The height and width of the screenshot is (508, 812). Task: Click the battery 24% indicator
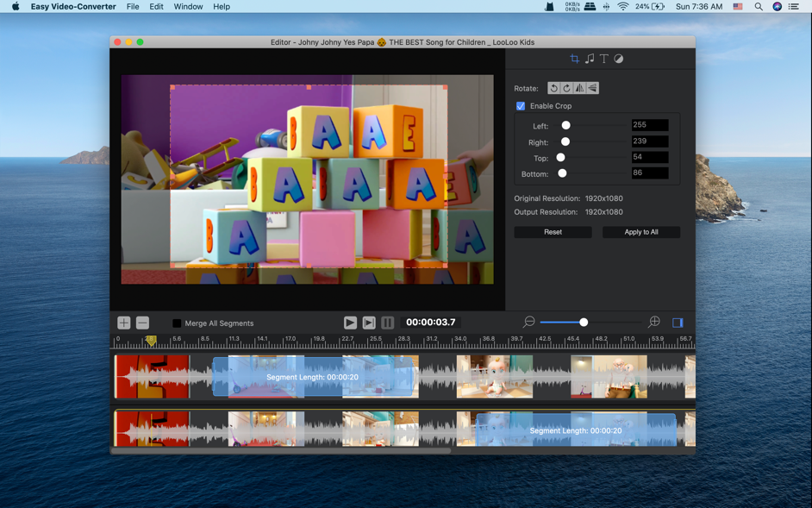point(650,7)
